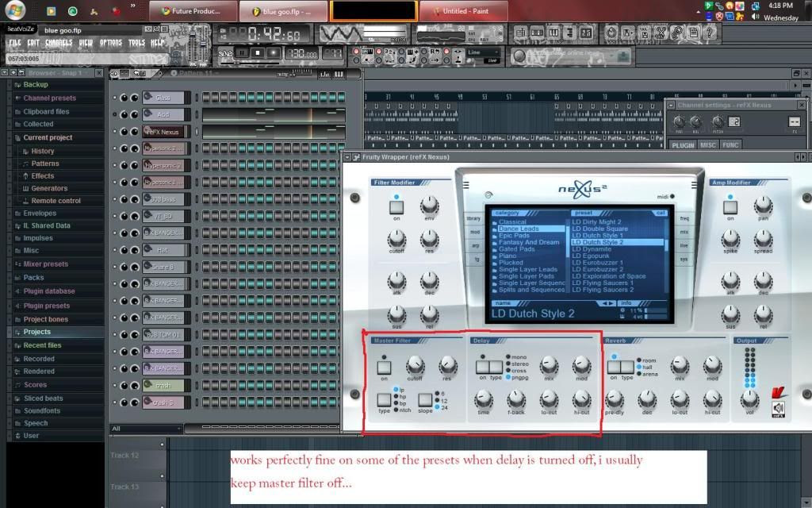Mute the Glass channel green light
The width and height of the screenshot is (812, 508).
point(114,98)
